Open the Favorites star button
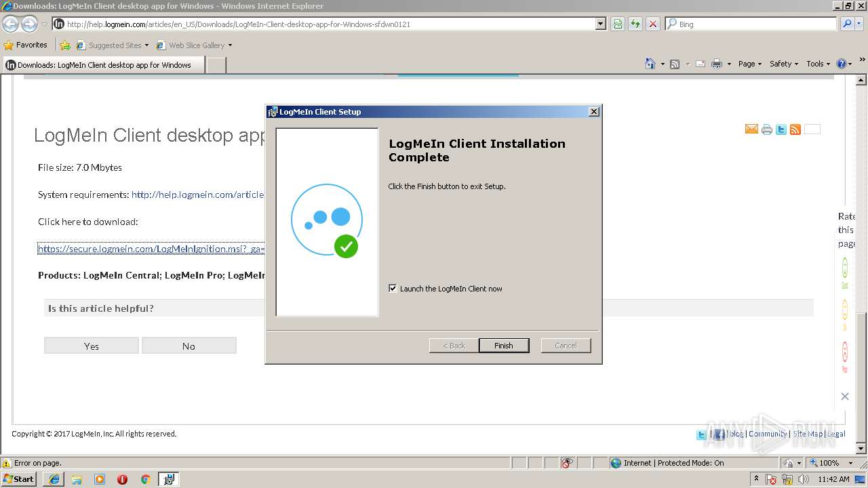Image resolution: width=868 pixels, height=488 pixels. tap(25, 45)
